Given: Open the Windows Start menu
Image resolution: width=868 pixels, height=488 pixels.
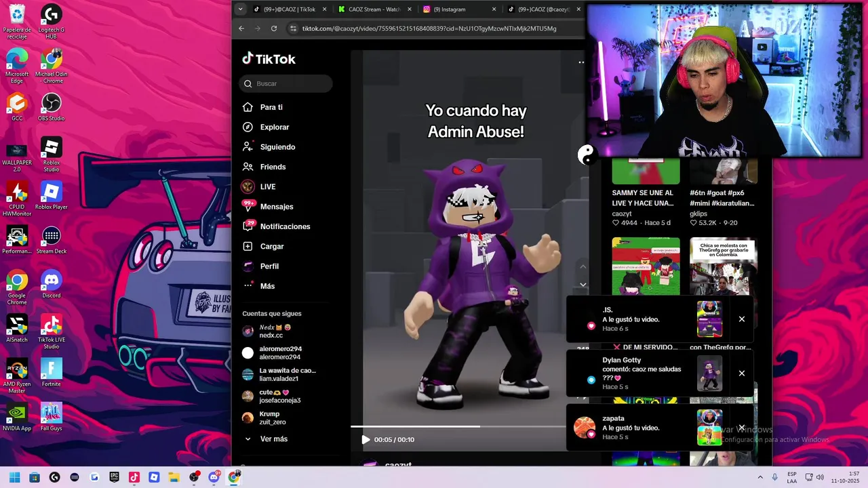Looking at the screenshot, I should [x=14, y=477].
